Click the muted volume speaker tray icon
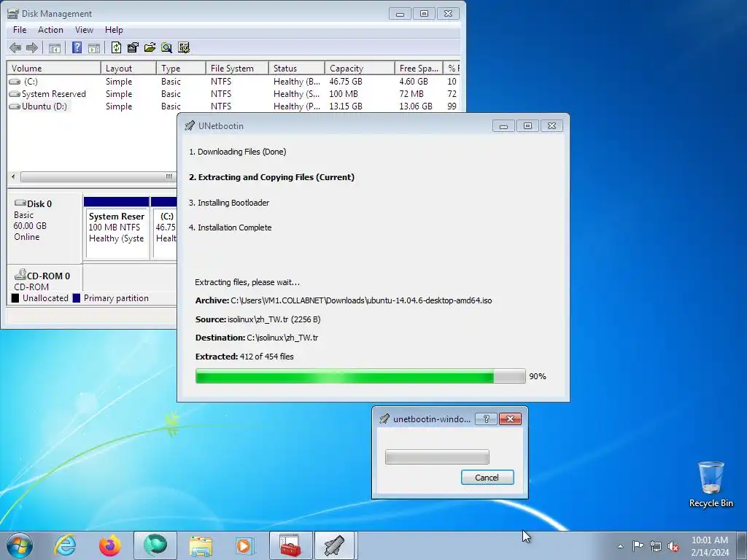 [673, 546]
